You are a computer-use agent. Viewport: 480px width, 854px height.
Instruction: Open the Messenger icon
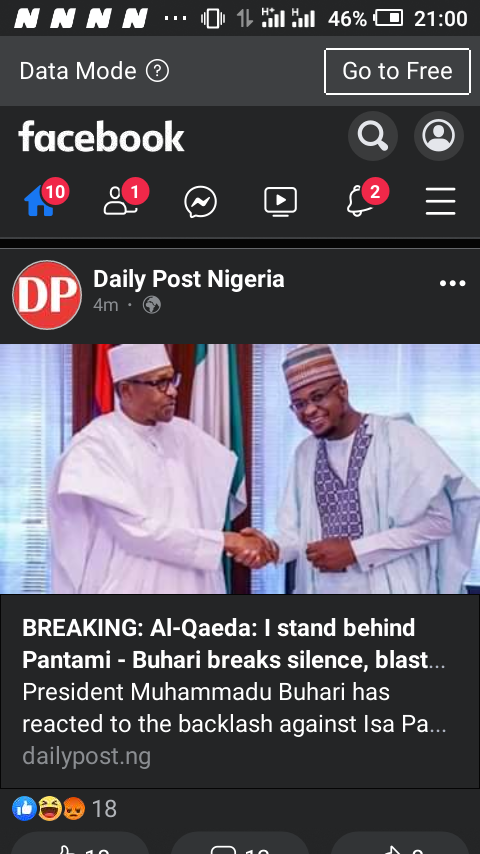200,202
